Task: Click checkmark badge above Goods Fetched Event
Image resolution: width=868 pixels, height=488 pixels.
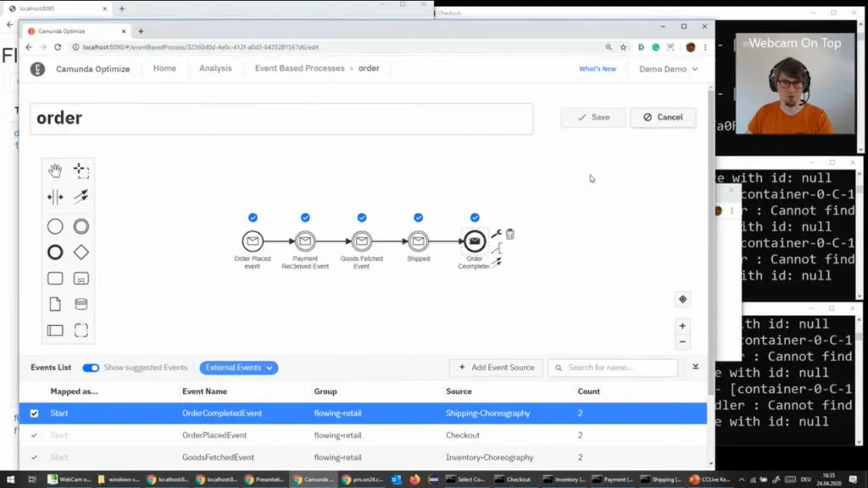Action: click(361, 218)
